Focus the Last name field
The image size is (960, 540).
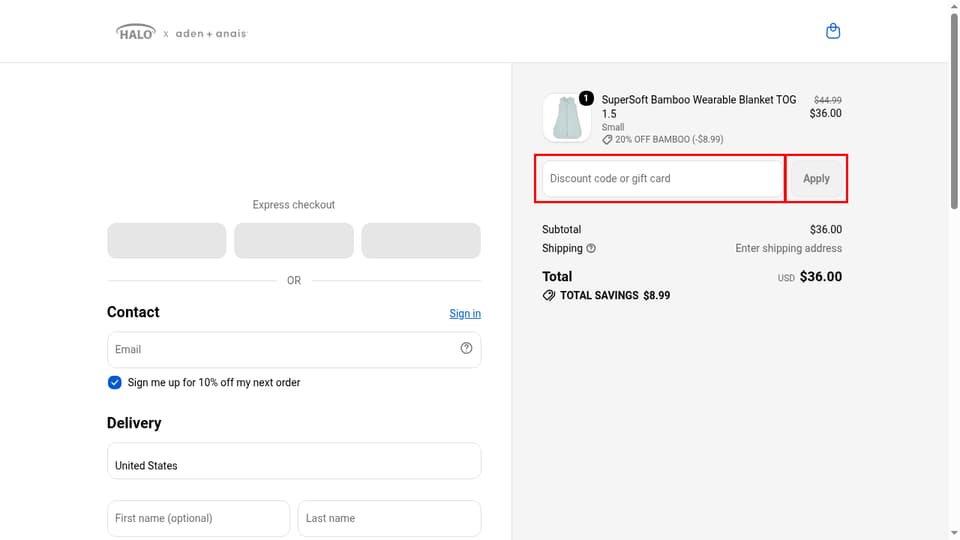389,519
